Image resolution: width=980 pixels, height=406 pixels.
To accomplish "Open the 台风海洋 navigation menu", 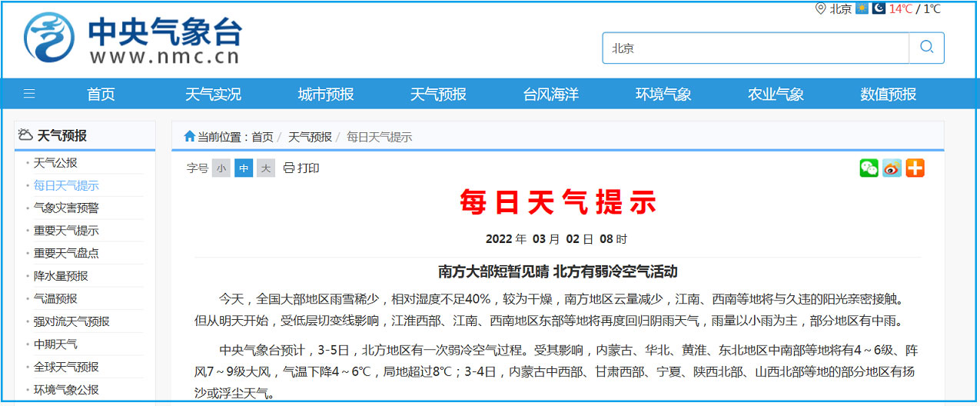I will (x=551, y=95).
